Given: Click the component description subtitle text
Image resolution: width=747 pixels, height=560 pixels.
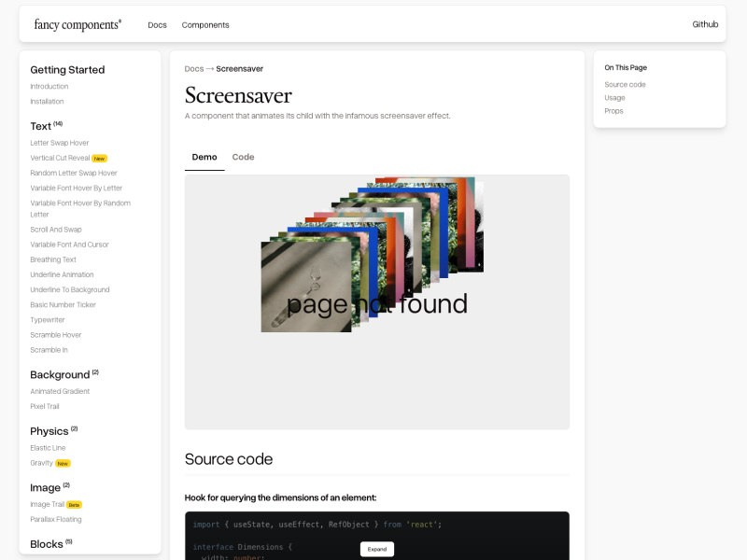Looking at the screenshot, I should click(x=317, y=116).
